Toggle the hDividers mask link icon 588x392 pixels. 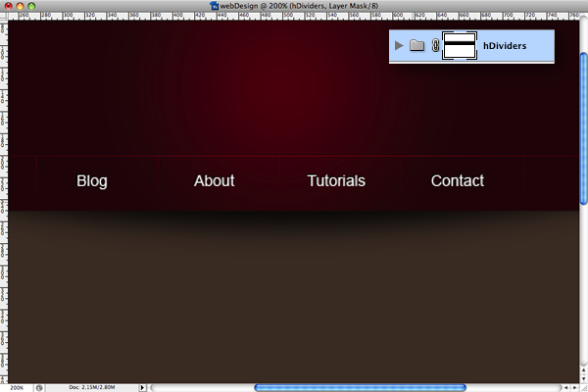pos(435,45)
